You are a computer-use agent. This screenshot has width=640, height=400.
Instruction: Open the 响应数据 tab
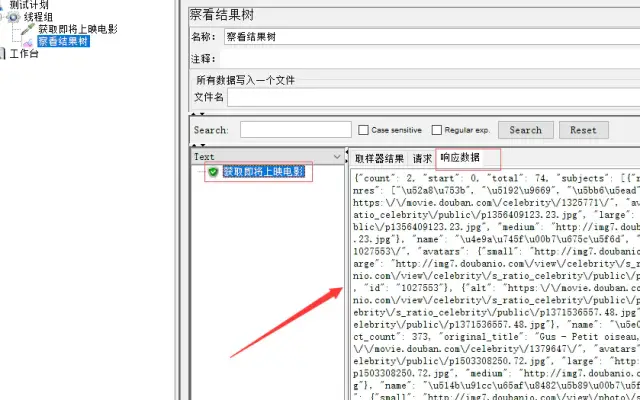point(460,158)
